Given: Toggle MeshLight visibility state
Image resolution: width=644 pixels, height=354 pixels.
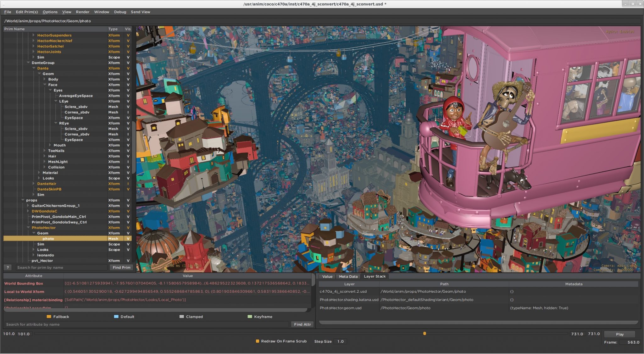Looking at the screenshot, I should tap(128, 162).
